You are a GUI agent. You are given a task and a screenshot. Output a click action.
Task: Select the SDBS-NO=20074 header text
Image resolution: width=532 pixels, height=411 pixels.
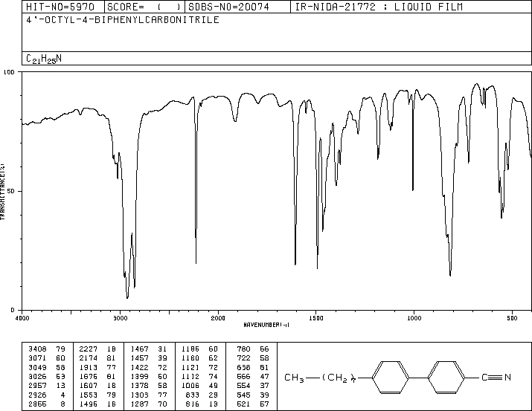coord(228,7)
